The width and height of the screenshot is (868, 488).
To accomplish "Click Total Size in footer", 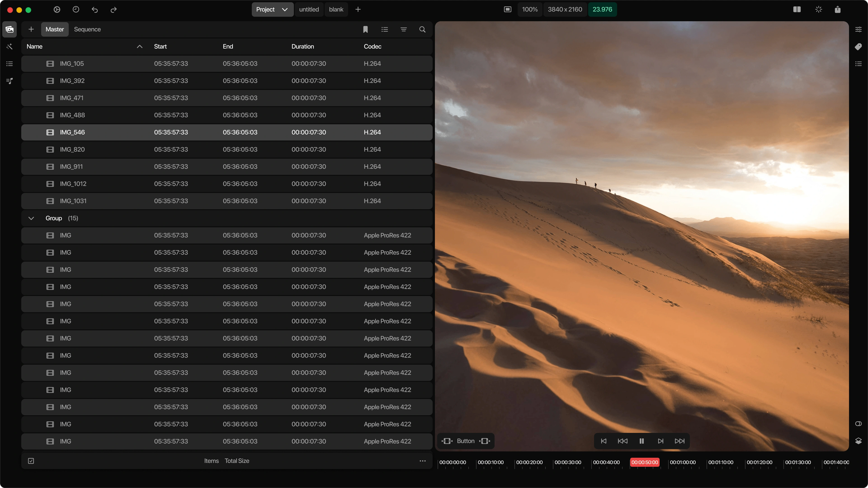I will click(237, 461).
